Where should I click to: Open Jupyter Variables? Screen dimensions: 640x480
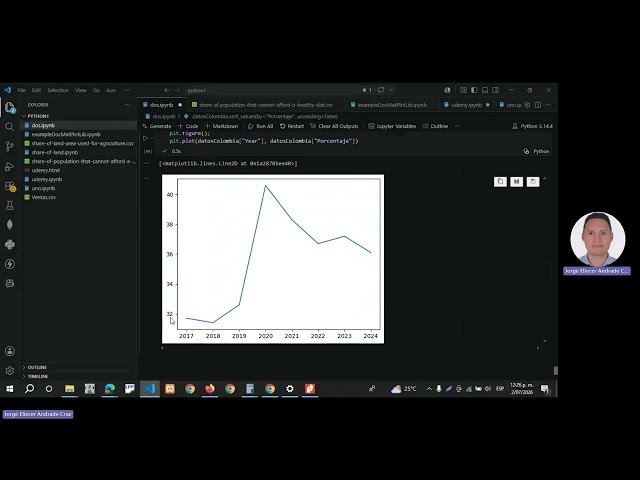coord(392,126)
